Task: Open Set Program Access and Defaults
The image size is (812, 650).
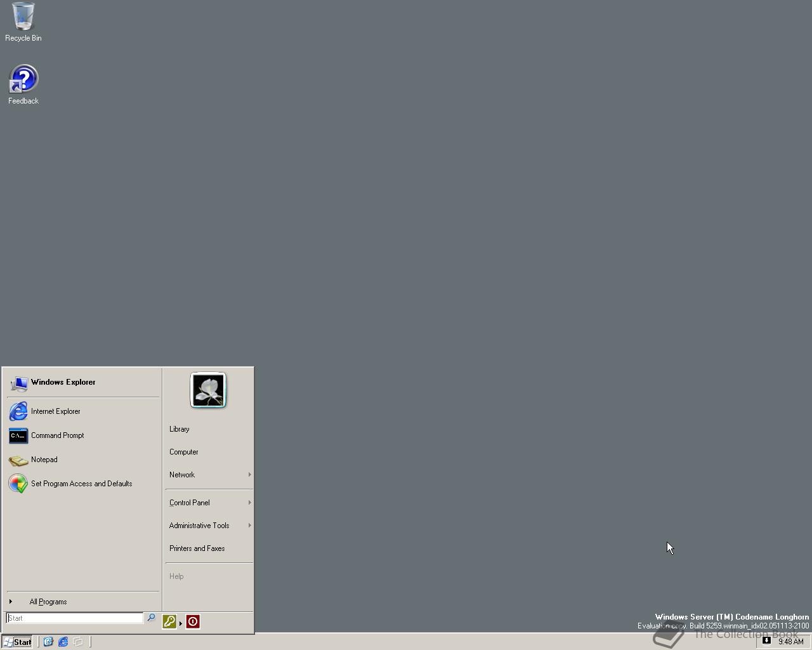Action: (82, 484)
